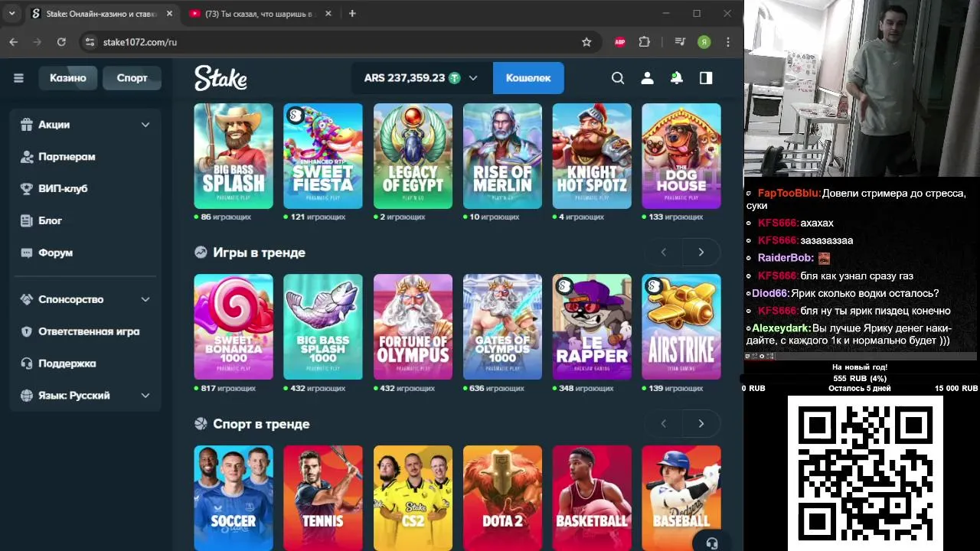View site information icon in address bar
Image resolution: width=980 pixels, height=551 pixels.
click(x=90, y=42)
